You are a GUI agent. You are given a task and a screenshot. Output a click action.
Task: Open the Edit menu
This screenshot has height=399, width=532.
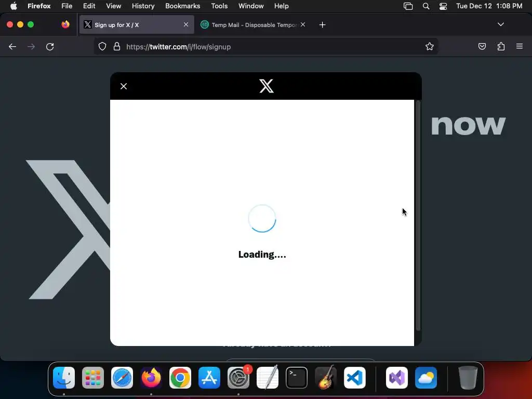(x=89, y=6)
